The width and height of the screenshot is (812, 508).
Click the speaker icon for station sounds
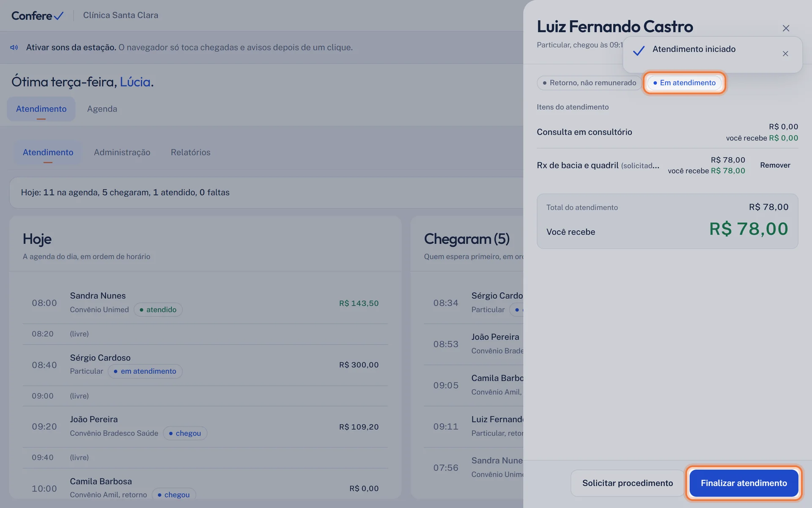[14, 47]
